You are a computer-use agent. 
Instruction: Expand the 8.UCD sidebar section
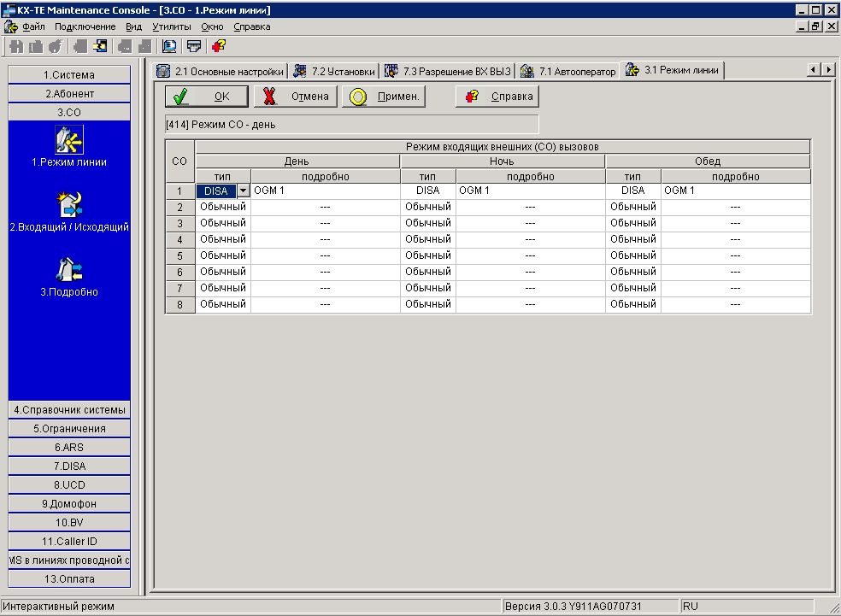coord(69,485)
